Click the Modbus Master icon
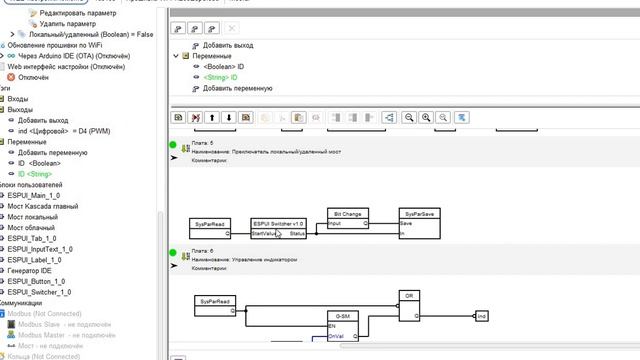 click(11, 335)
